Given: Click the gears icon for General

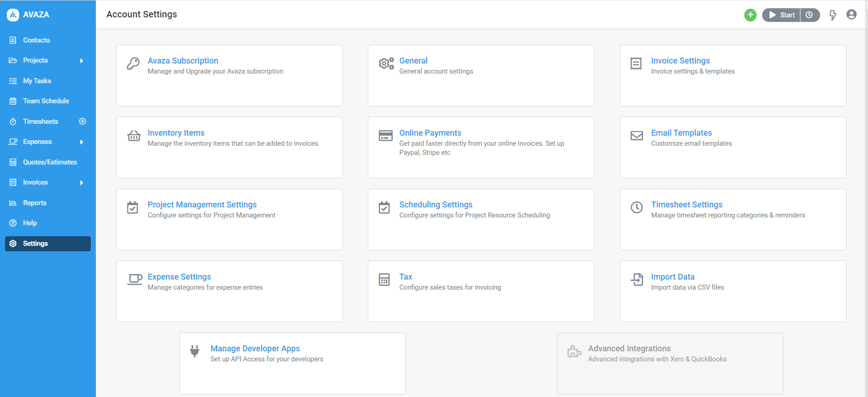Looking at the screenshot, I should (386, 64).
